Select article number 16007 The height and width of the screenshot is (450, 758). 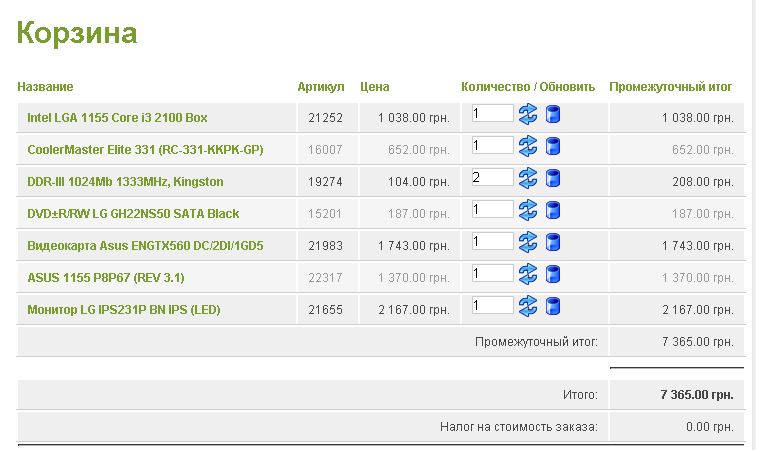click(x=325, y=149)
